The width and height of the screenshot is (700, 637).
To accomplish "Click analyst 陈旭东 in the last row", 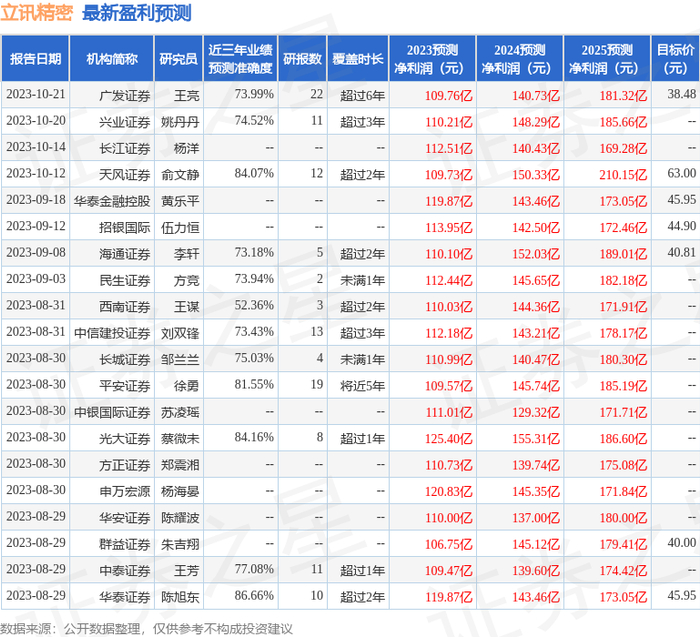I will 180,596.
